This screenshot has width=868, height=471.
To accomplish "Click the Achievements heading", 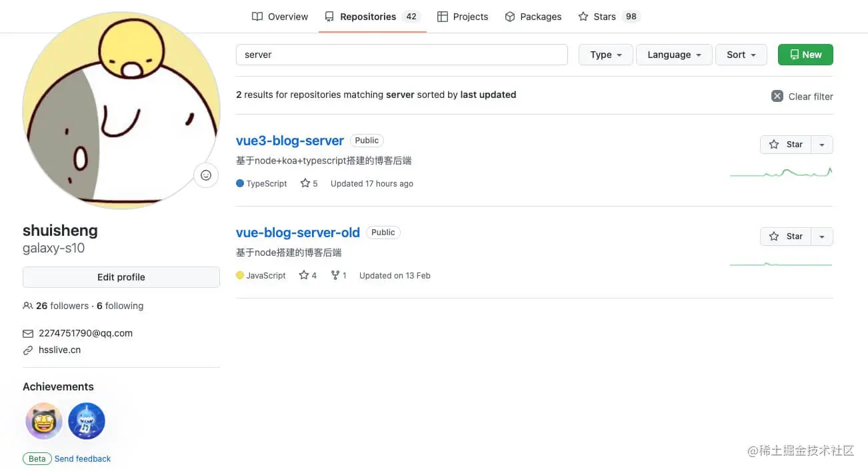I will pos(58,386).
